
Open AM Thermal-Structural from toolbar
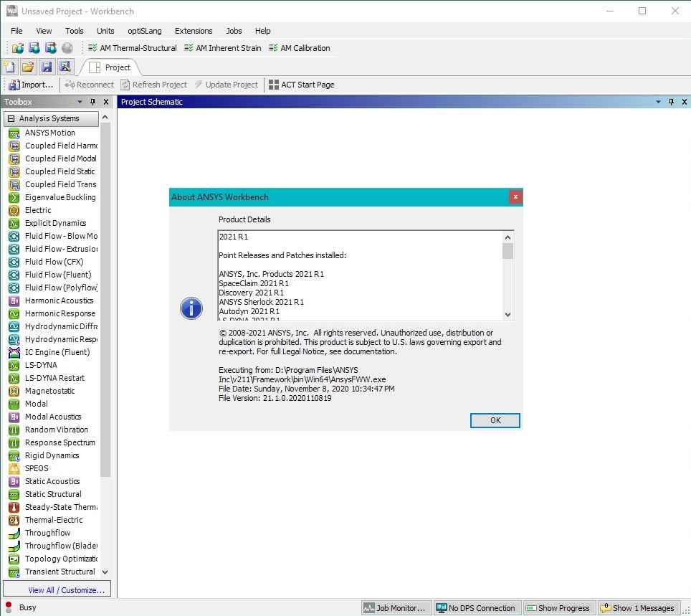pyautogui.click(x=132, y=48)
